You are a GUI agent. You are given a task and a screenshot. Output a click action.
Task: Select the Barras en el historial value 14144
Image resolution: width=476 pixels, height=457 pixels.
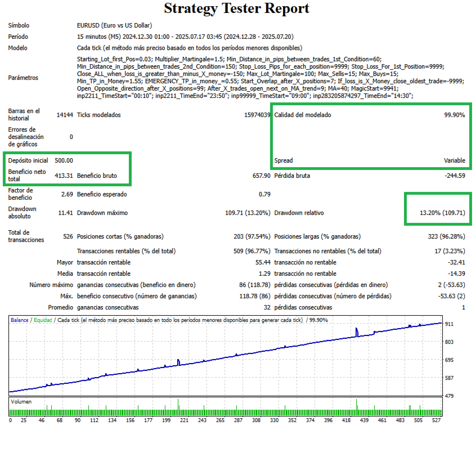pos(65,115)
